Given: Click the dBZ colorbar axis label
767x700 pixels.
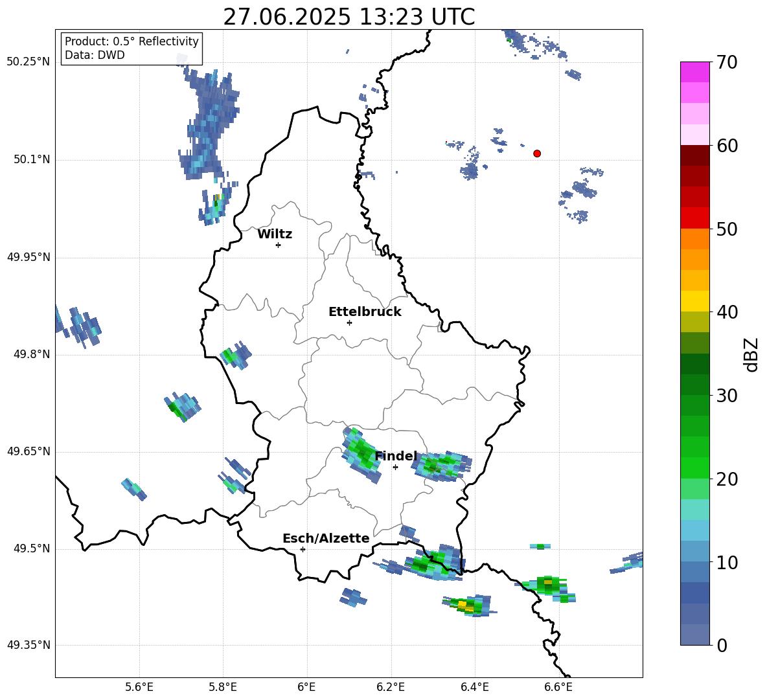Looking at the screenshot, I should tap(751, 354).
